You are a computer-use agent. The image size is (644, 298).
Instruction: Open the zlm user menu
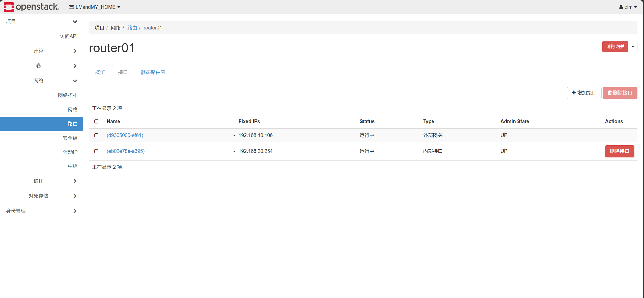pyautogui.click(x=628, y=7)
